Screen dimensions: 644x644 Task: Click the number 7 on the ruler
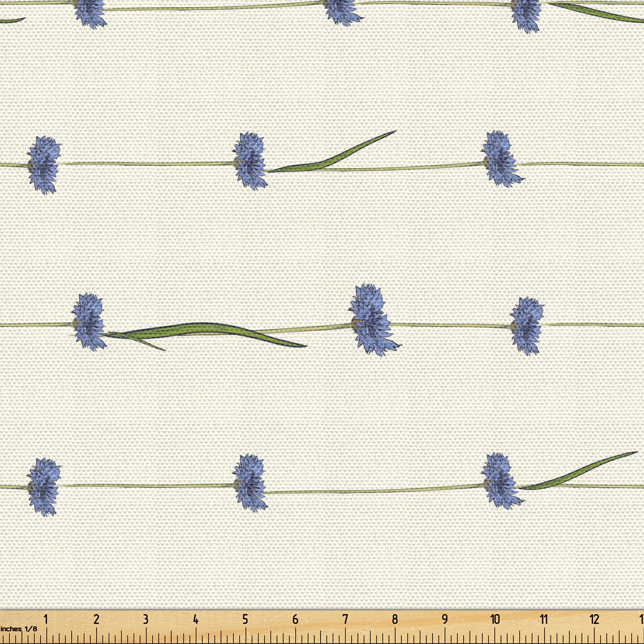[345, 619]
